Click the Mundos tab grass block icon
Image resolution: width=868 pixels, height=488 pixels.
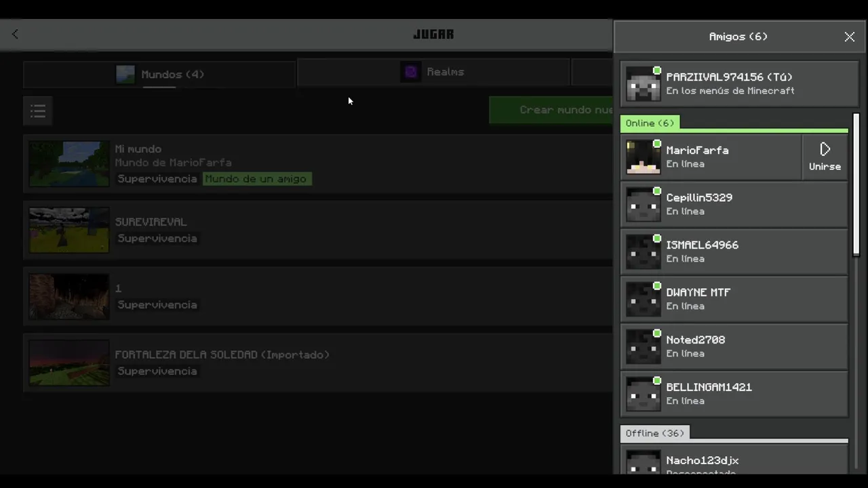(x=125, y=74)
